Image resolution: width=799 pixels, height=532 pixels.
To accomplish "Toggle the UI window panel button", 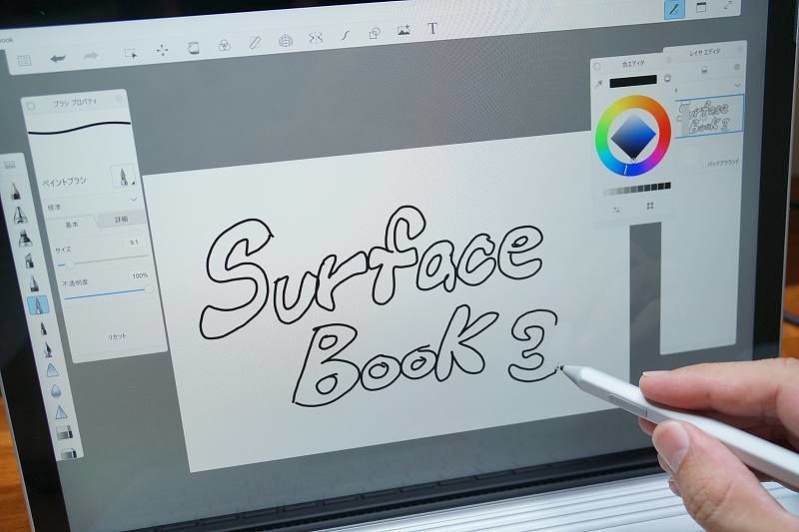I will (702, 7).
